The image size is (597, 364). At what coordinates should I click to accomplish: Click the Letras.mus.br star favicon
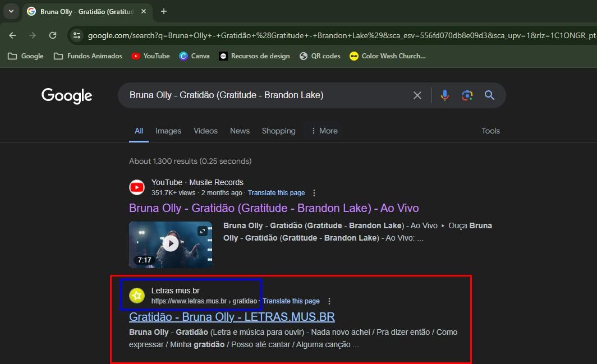(x=137, y=296)
